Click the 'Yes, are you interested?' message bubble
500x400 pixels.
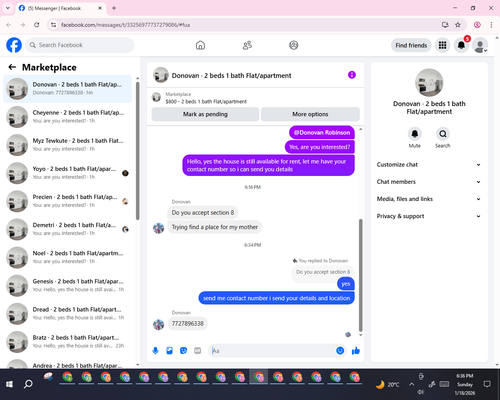[x=320, y=147]
